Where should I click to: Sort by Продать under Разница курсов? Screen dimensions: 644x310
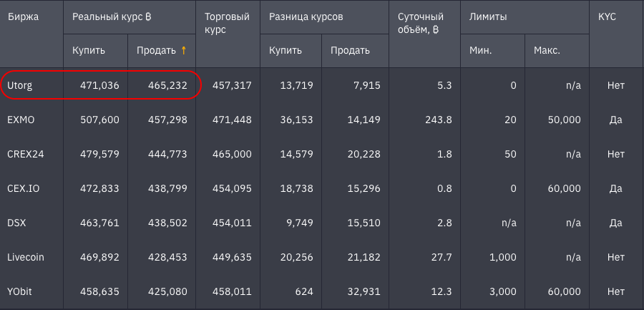tap(351, 51)
